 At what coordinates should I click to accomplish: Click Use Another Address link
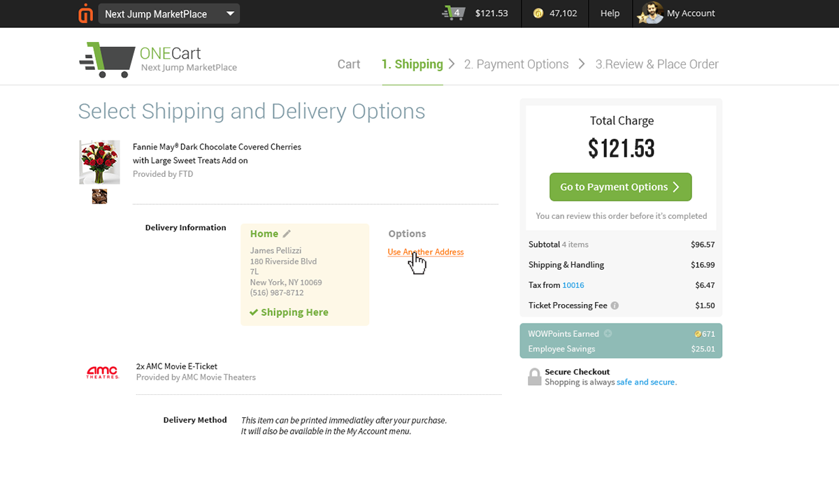pos(426,252)
